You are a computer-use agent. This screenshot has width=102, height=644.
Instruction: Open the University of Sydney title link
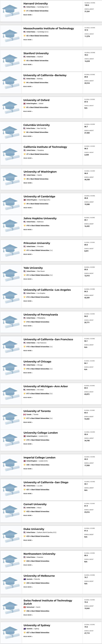[37, 625]
